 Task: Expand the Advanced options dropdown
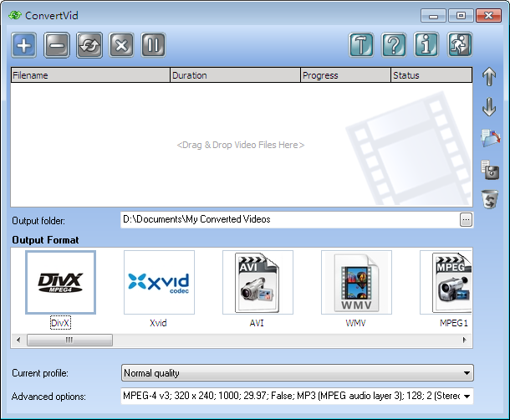(x=467, y=397)
